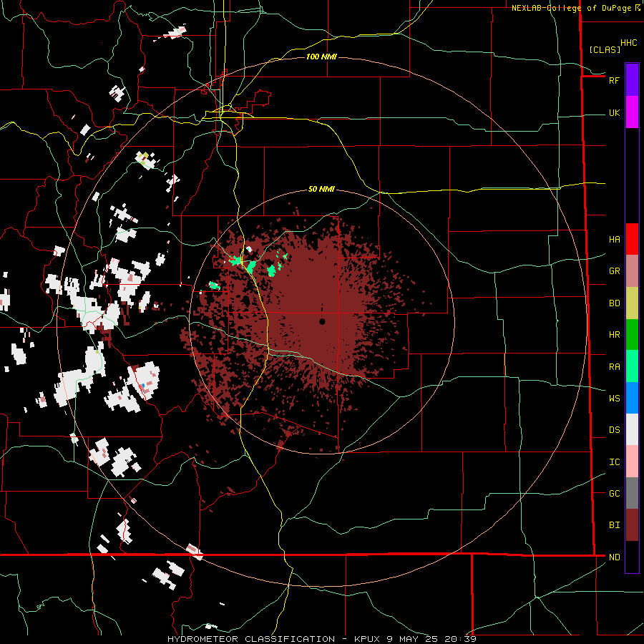The image size is (644, 644).
Task: Click the dark red BI legend swatch
Action: coord(632,525)
